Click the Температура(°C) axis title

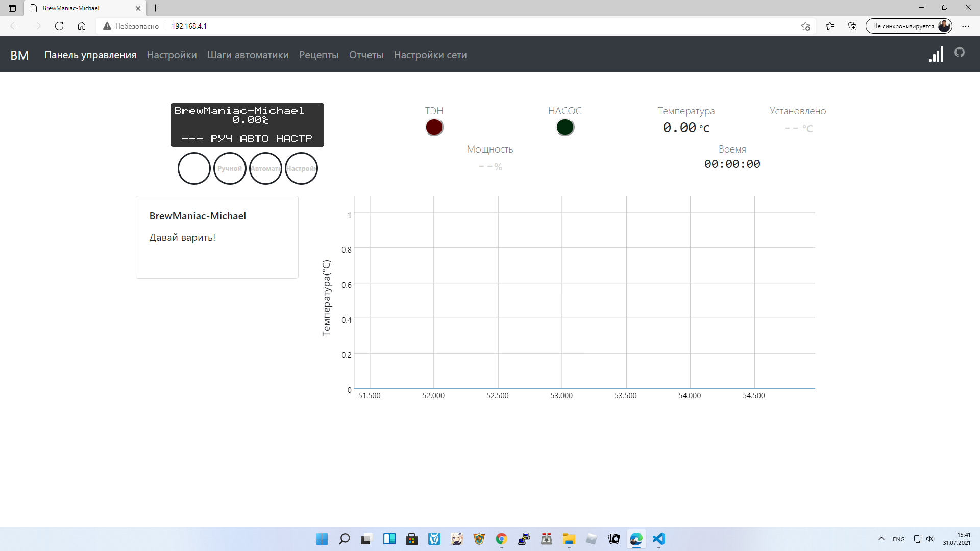pos(327,298)
